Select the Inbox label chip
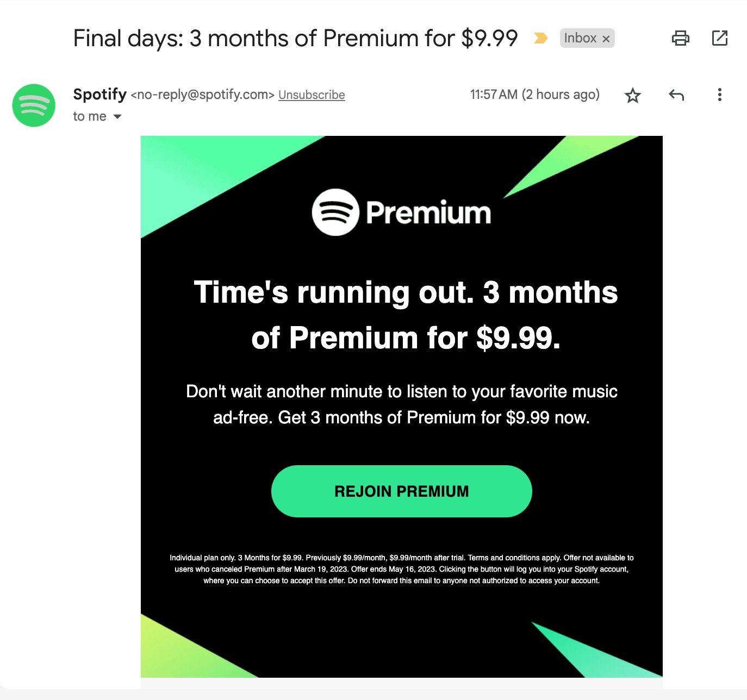The height and width of the screenshot is (700, 747). [580, 38]
